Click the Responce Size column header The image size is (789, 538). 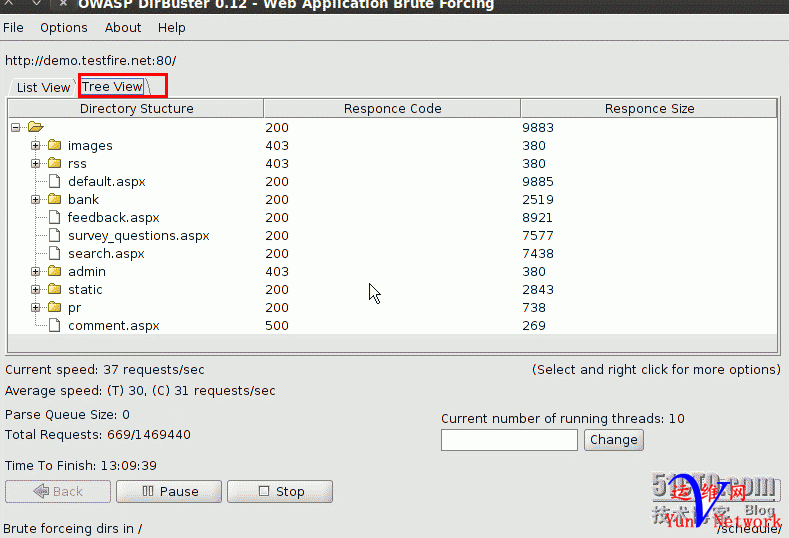click(650, 109)
